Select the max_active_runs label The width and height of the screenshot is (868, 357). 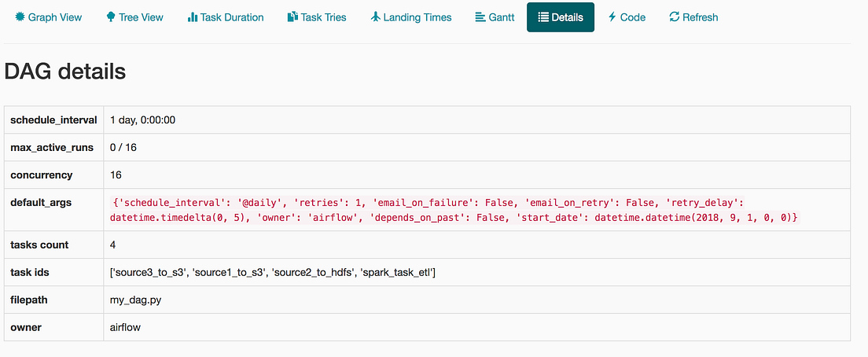click(52, 147)
